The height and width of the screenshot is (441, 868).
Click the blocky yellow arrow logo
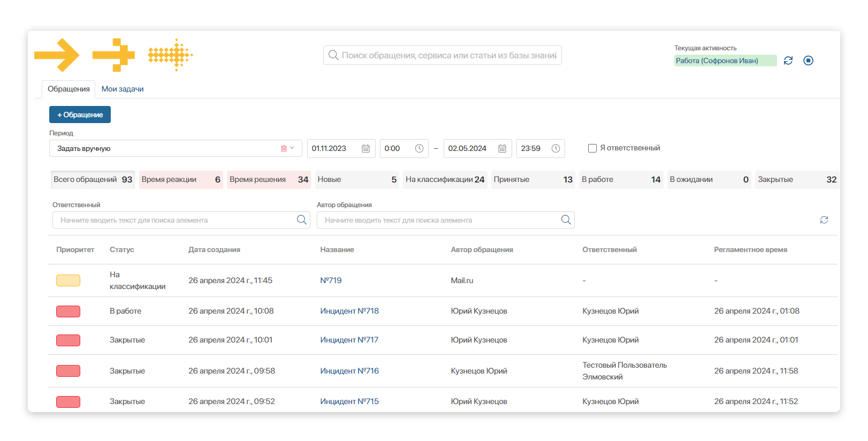(113, 55)
